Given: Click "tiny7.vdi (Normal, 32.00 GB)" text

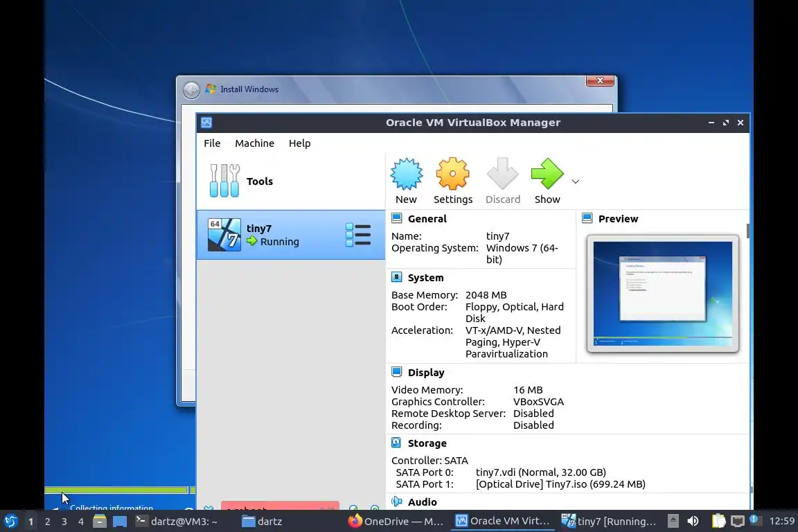Looking at the screenshot, I should 540,472.
